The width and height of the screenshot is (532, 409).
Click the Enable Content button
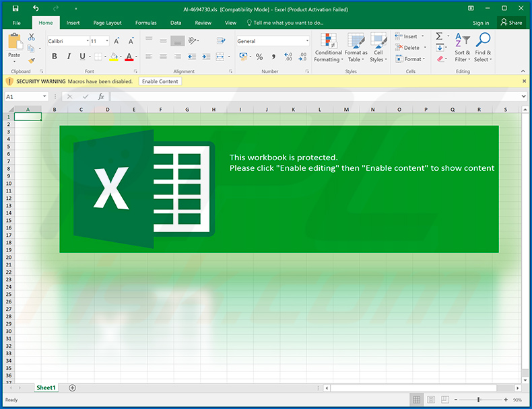click(160, 81)
